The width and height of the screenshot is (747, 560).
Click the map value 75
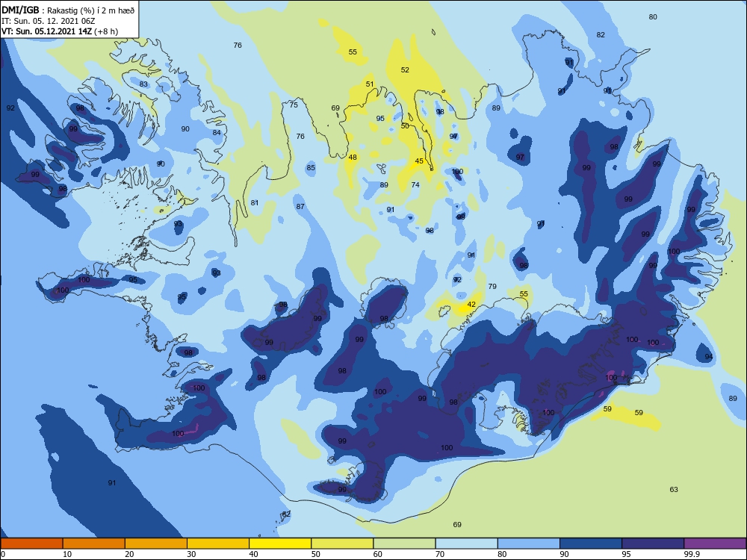(x=294, y=105)
